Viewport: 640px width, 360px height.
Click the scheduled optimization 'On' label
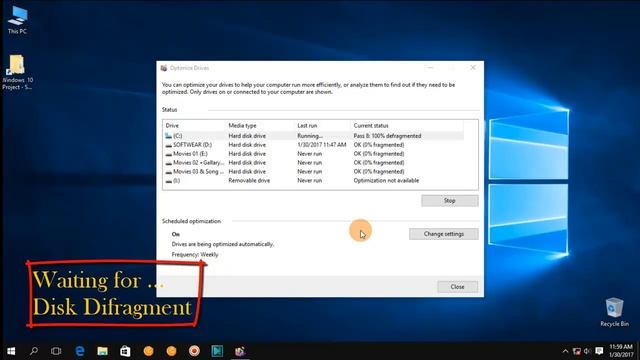(176, 234)
